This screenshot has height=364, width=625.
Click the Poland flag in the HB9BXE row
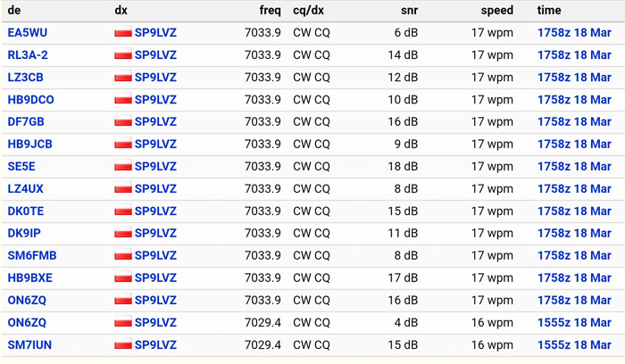point(123,278)
